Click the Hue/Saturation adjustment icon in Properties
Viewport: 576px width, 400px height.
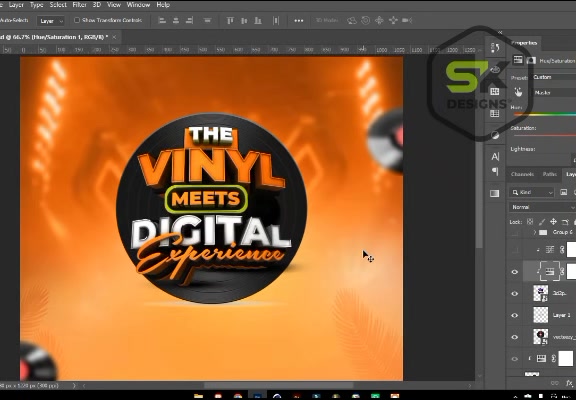click(x=518, y=60)
